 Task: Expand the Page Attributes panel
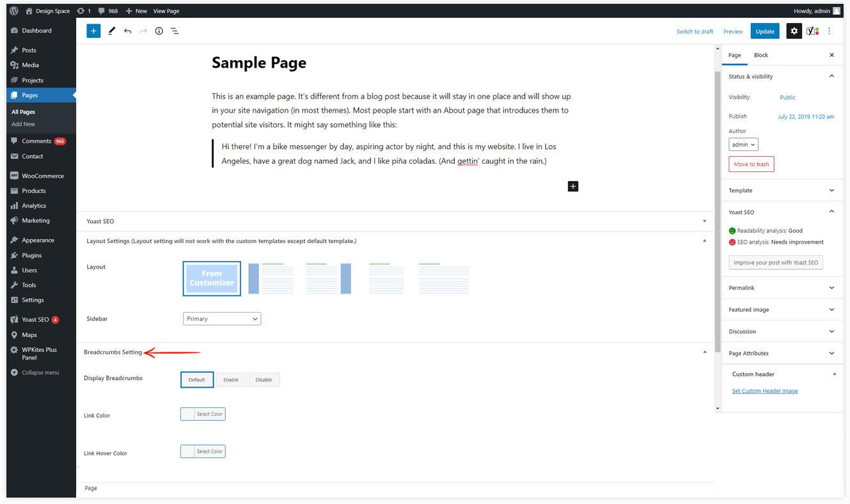tap(783, 353)
